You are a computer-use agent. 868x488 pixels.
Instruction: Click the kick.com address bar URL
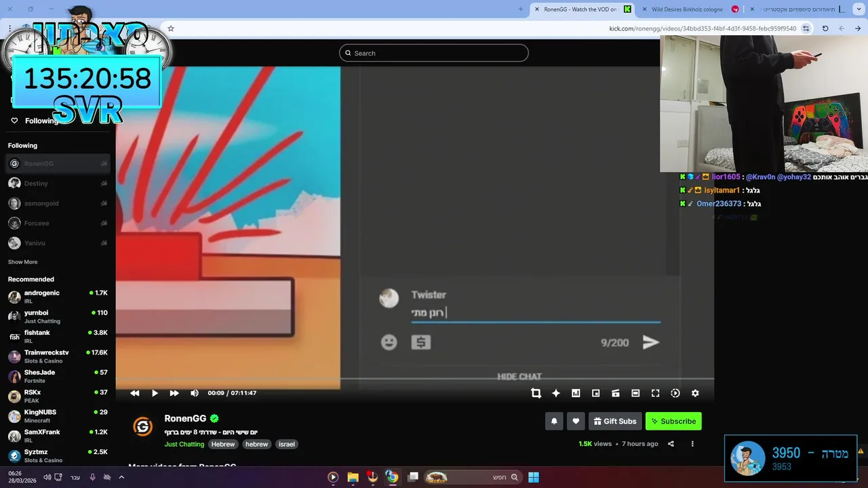703,28
